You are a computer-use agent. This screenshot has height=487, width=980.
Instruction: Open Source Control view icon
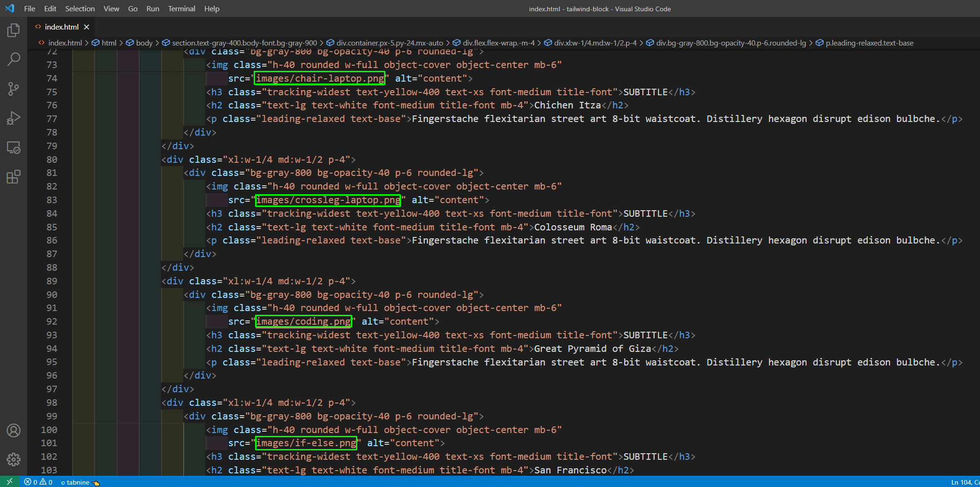[14, 89]
